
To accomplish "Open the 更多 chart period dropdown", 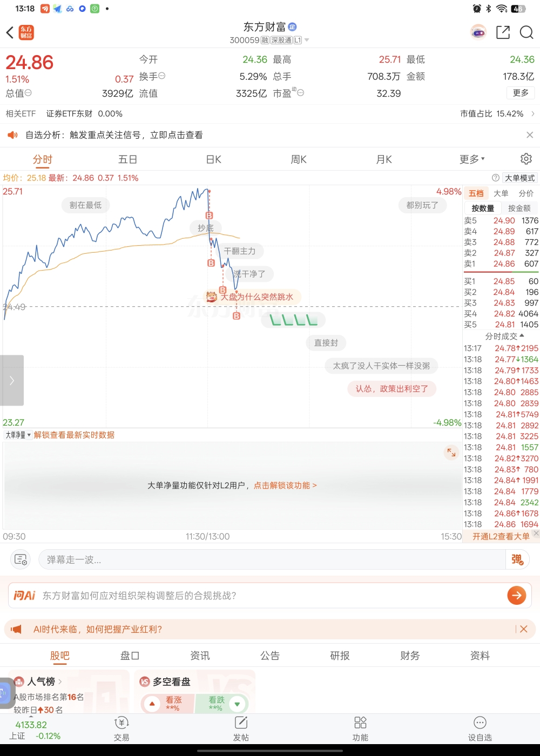I will pyautogui.click(x=472, y=159).
